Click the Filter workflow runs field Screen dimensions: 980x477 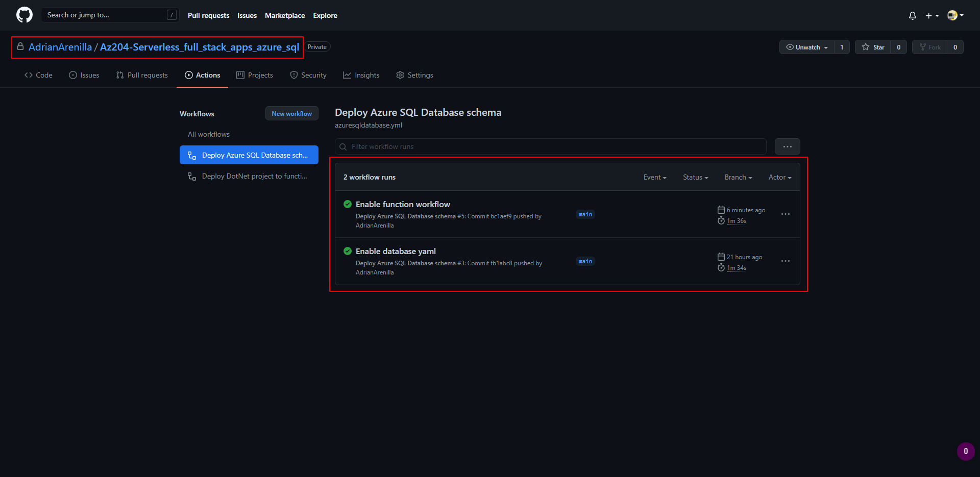click(x=551, y=146)
